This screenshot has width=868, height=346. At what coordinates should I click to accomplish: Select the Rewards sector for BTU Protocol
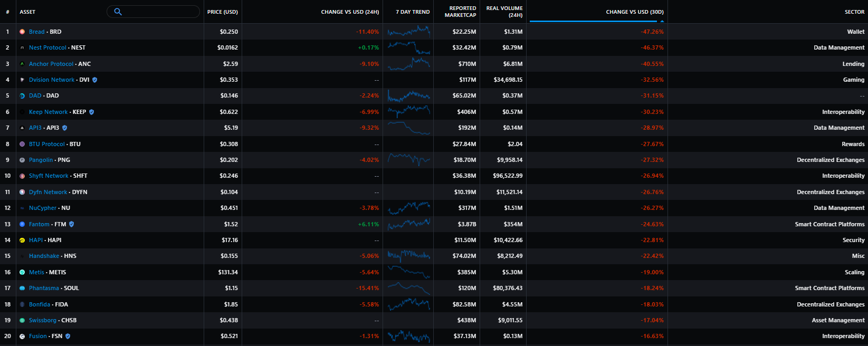tap(853, 144)
